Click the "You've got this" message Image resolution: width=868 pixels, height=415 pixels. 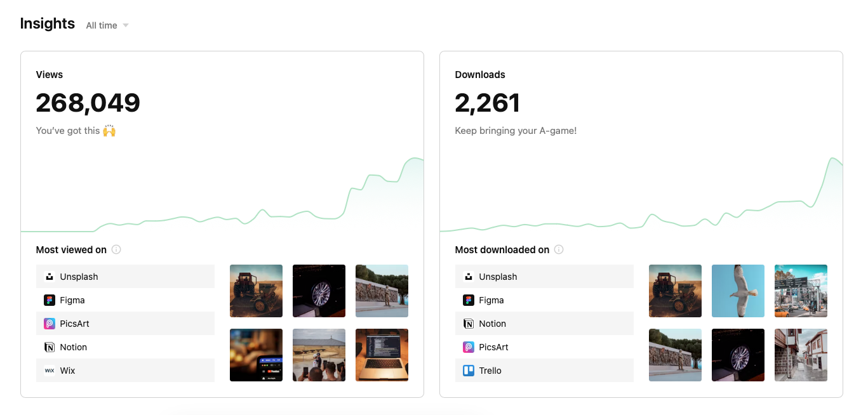pos(76,131)
